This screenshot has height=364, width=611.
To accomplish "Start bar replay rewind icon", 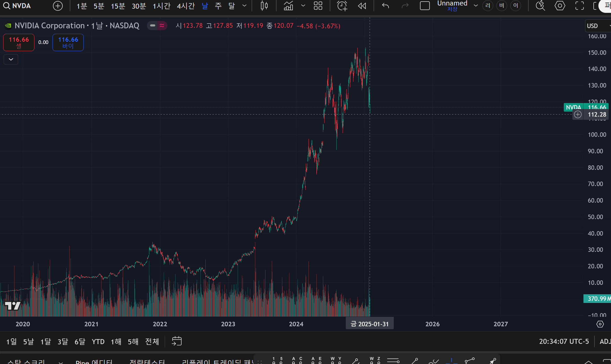I will point(362,6).
